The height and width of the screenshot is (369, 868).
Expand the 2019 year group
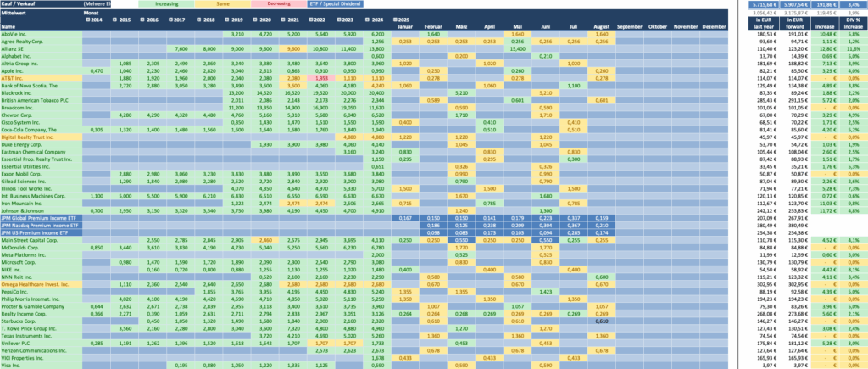click(227, 20)
